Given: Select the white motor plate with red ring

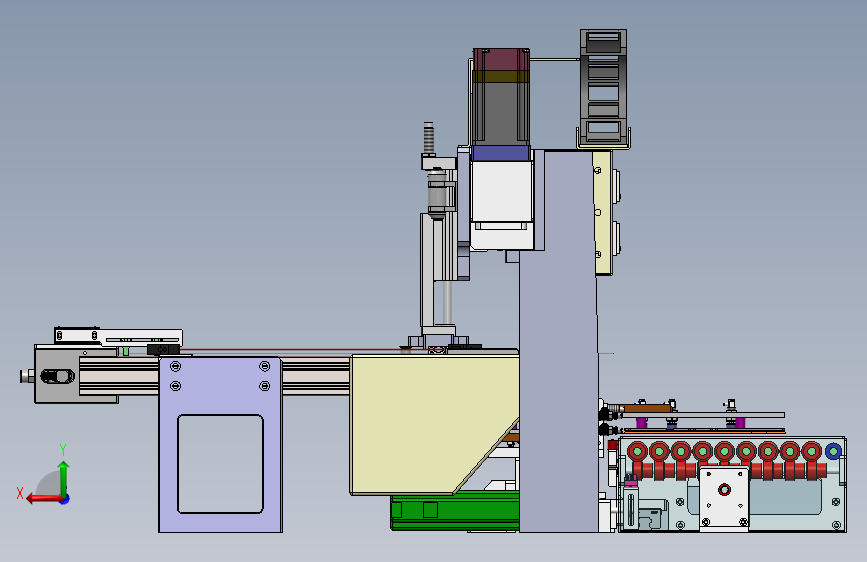Looking at the screenshot, I should coord(724,497).
